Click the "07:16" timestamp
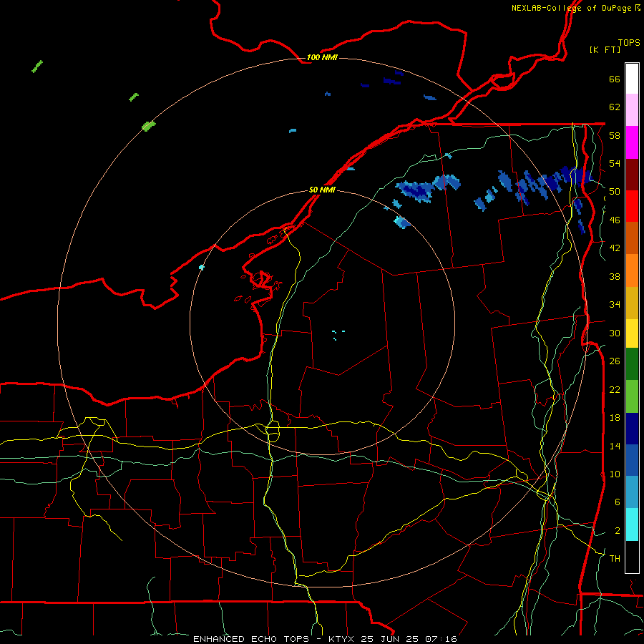Image resolution: width=644 pixels, height=644 pixels. 441,639
